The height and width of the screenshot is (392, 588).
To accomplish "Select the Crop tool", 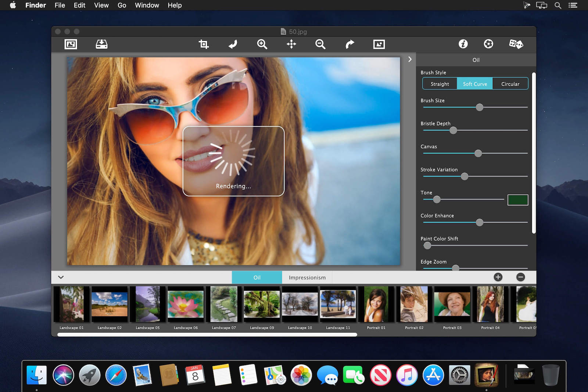I will coord(204,44).
